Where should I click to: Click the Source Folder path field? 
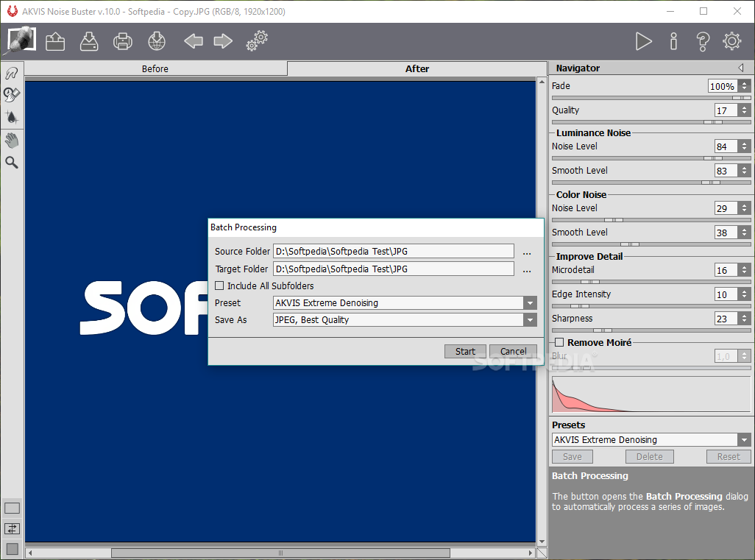point(394,252)
